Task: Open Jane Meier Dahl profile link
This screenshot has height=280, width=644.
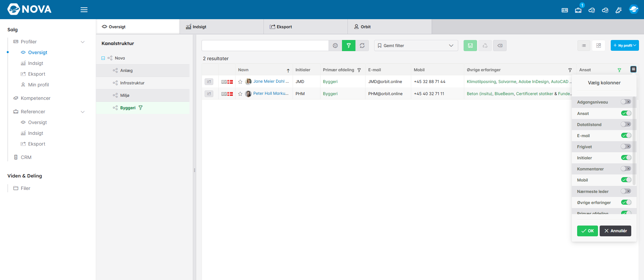Action: point(271,81)
